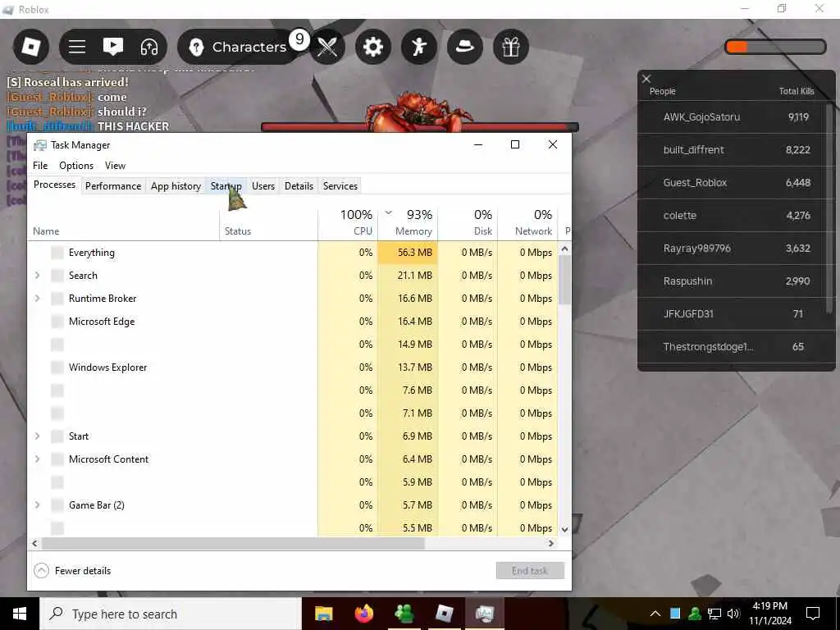
Task: Open the hat cosmetics icon
Action: tap(464, 47)
